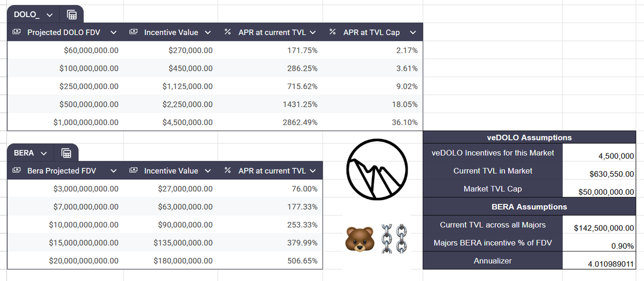
Task: Select cell $1,000,000,000.00
Action: (65, 122)
